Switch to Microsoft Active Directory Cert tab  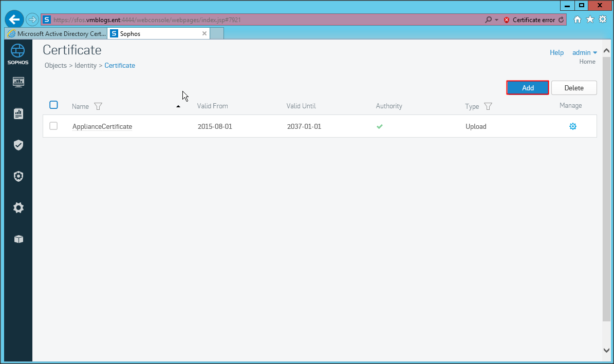point(56,34)
